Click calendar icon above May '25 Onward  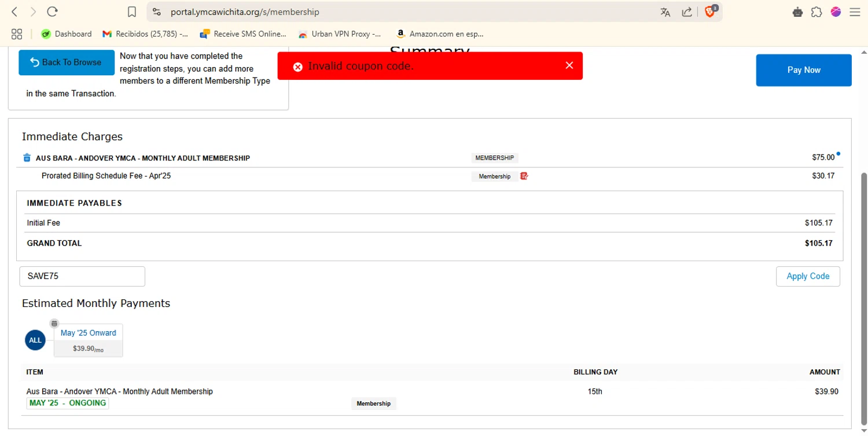pos(54,323)
